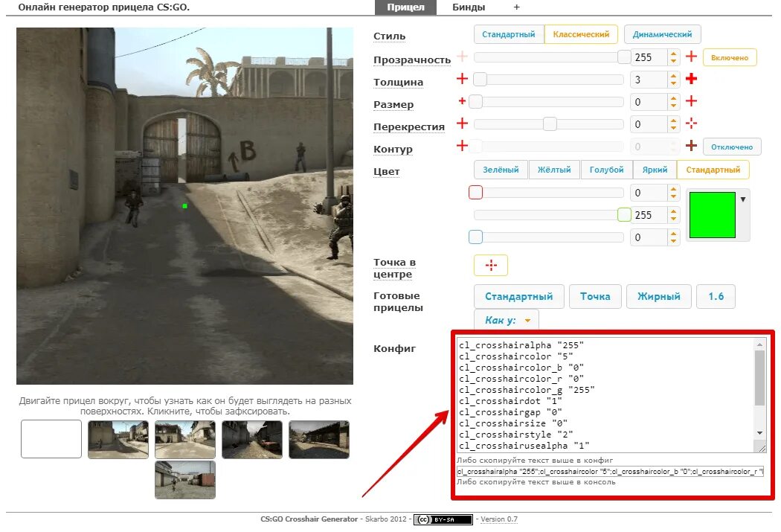Select the first Dust2 map thumbnail
The height and width of the screenshot is (532, 781).
coord(118,439)
